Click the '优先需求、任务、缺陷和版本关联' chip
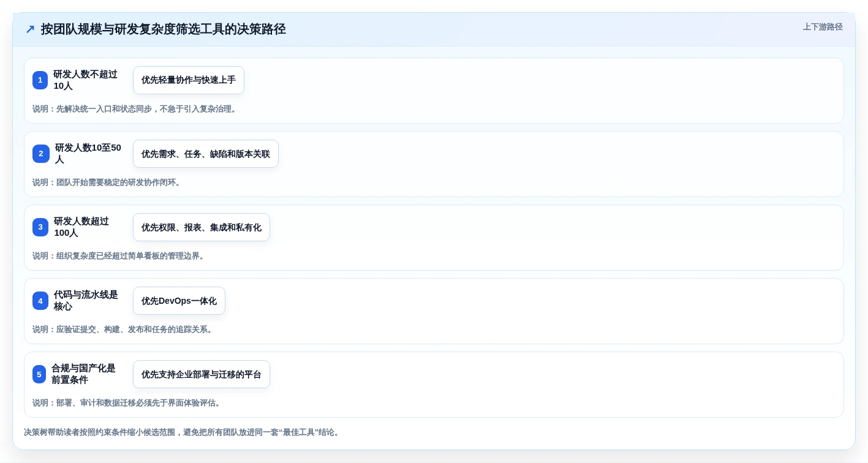 206,154
